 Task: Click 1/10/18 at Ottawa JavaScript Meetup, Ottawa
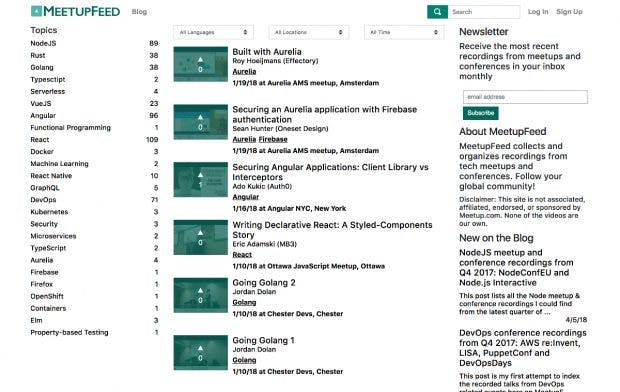pyautogui.click(x=308, y=266)
